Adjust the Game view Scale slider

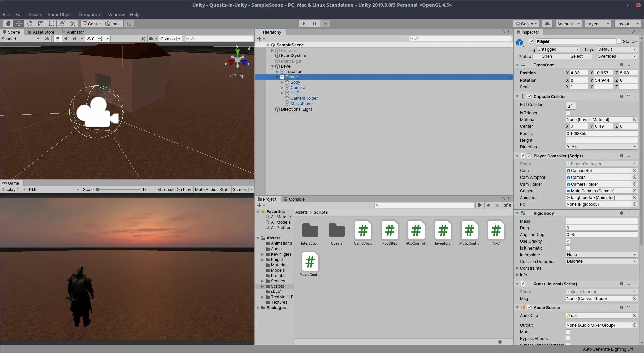coord(98,190)
